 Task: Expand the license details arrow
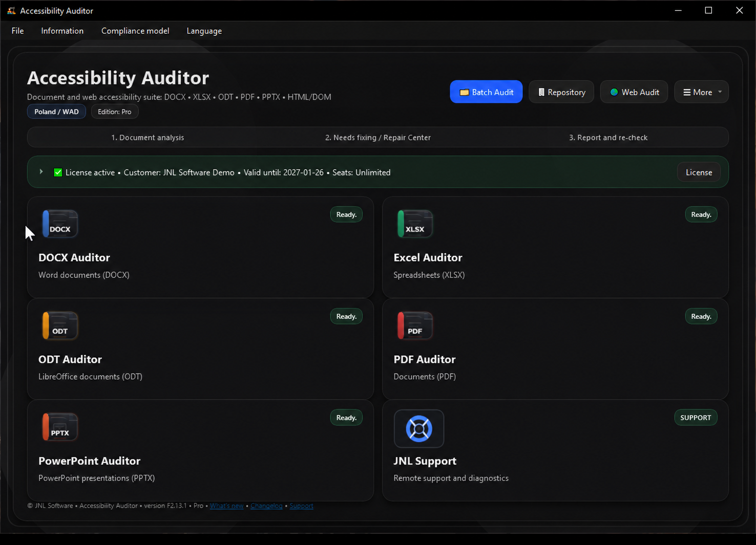click(41, 172)
